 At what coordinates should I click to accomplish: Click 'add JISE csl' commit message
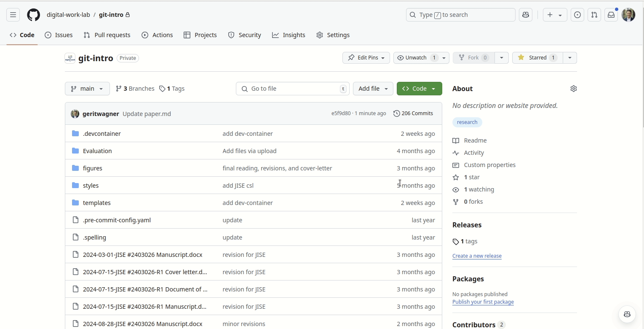pos(238,186)
